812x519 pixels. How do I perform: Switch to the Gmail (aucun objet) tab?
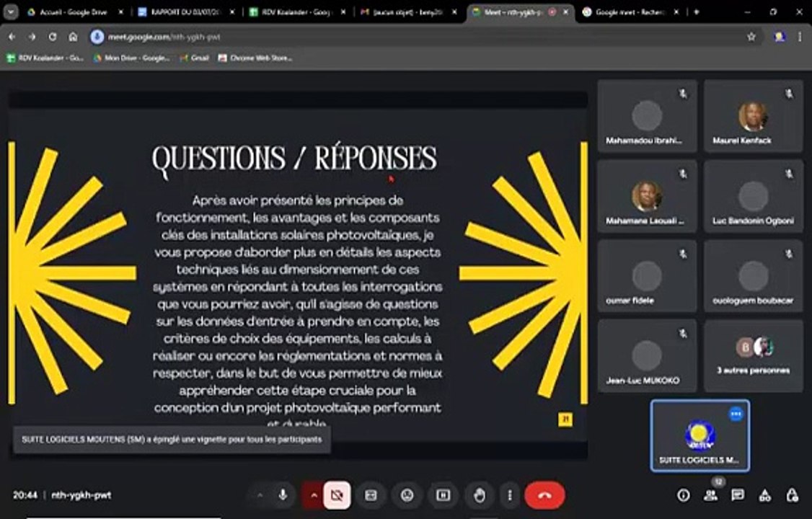[407, 12]
